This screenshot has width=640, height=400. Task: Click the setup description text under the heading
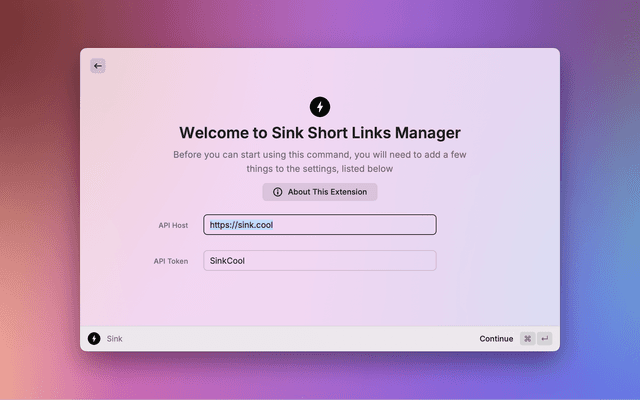(x=320, y=162)
